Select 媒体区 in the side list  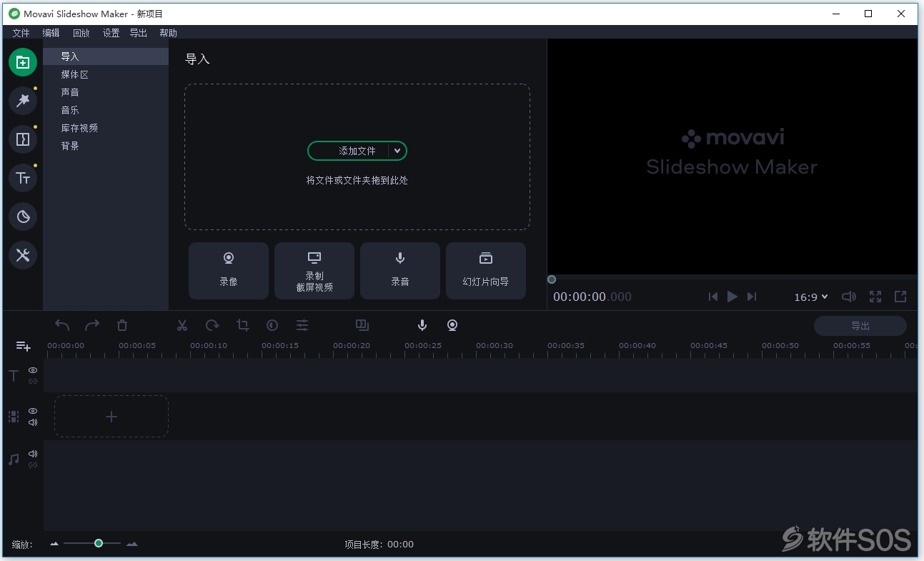click(106, 74)
